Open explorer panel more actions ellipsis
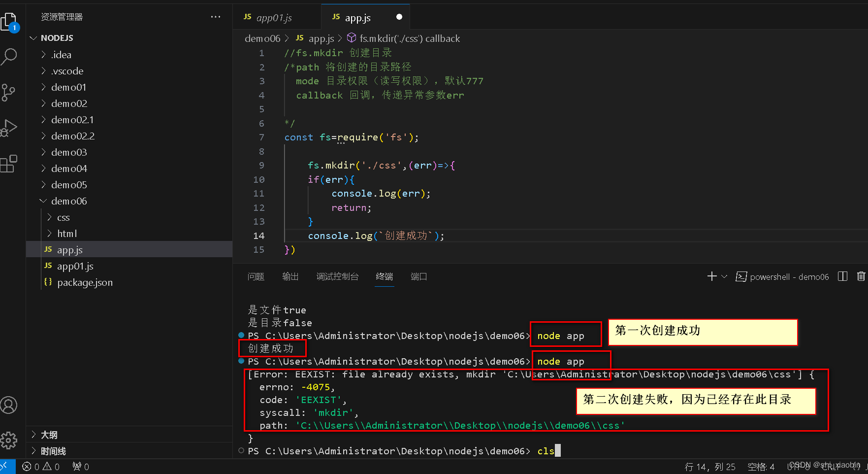Image resolution: width=868 pixels, height=474 pixels. [x=216, y=17]
